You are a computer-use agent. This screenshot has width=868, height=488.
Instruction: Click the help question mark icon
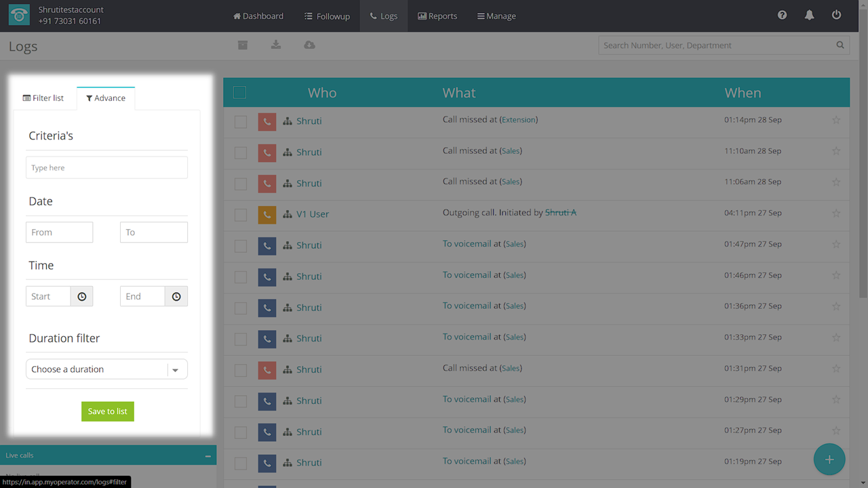point(782,15)
